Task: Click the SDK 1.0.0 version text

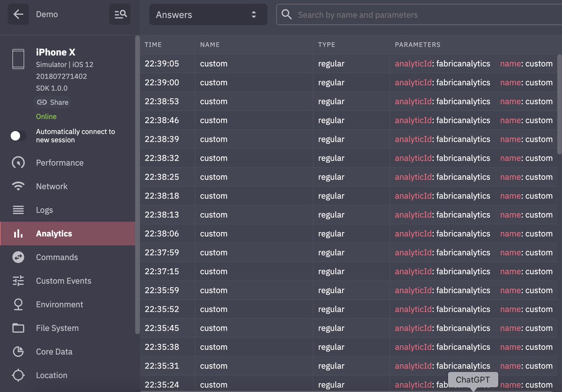Action: tap(52, 88)
